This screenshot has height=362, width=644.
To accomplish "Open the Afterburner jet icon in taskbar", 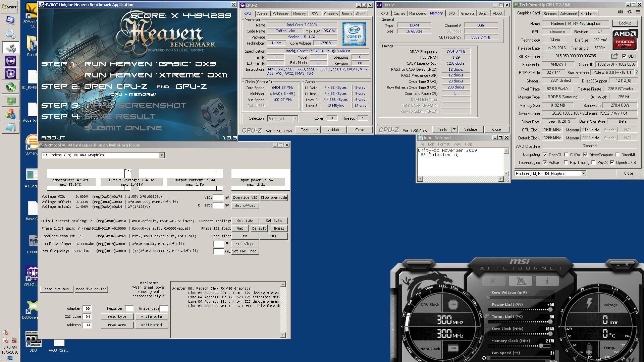I will pos(10,87).
